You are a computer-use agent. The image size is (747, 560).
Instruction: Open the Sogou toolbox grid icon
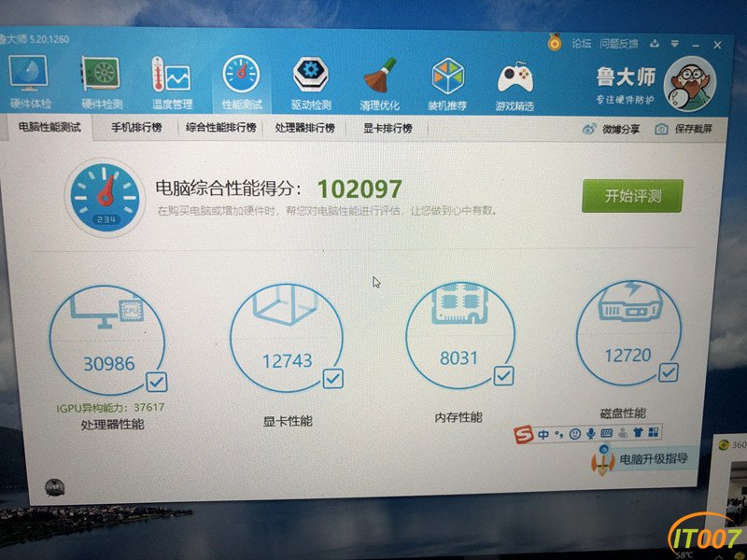pos(654,432)
